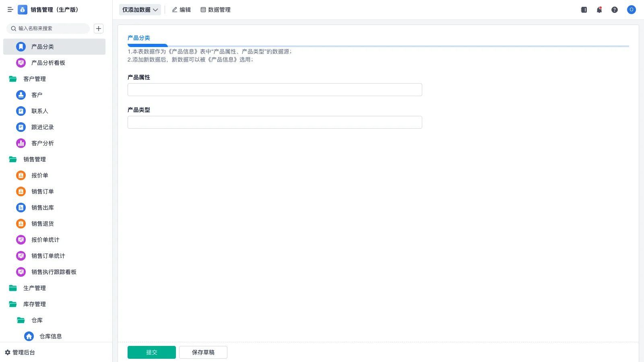Open the help question mark icon
The height and width of the screenshot is (362, 644).
(x=615, y=10)
